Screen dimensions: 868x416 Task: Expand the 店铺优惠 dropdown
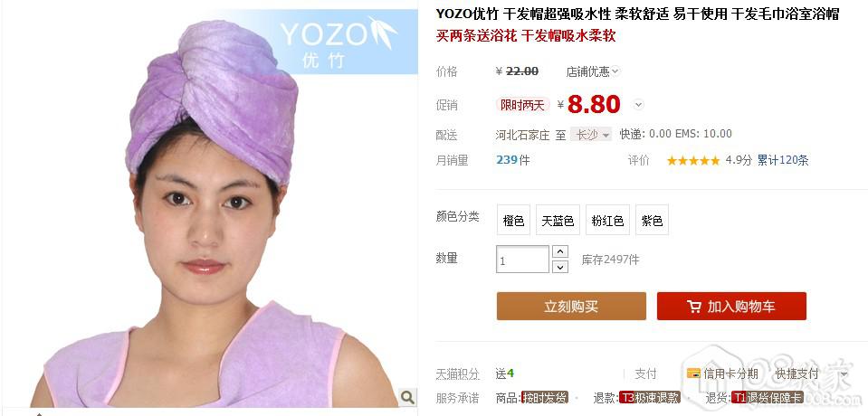click(592, 71)
